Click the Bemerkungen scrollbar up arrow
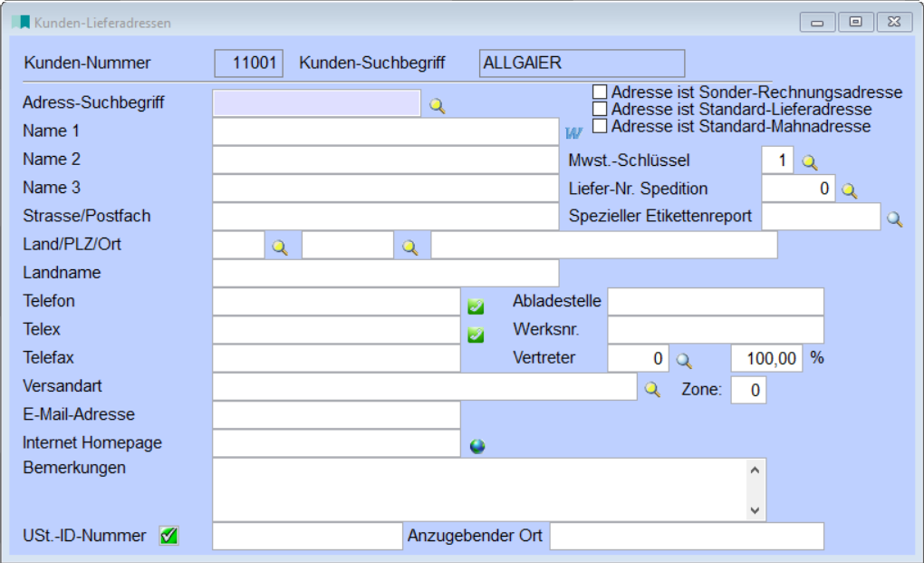The image size is (924, 563). point(755,468)
